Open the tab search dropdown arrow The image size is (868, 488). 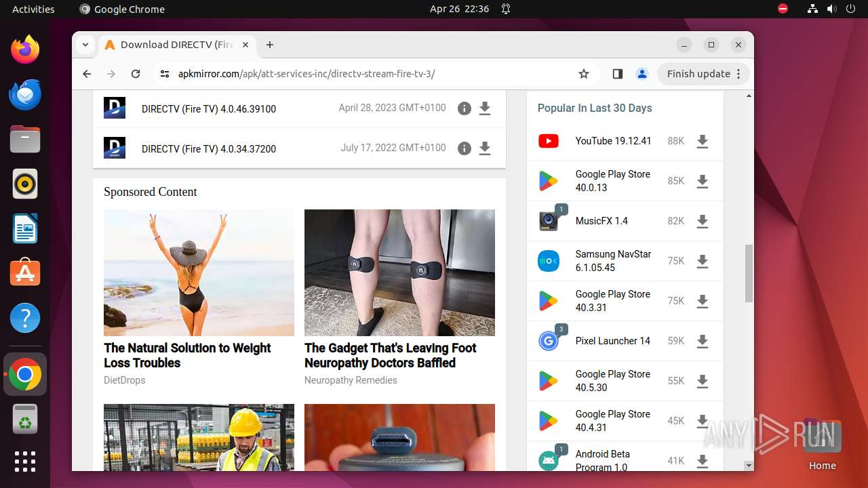tap(85, 45)
